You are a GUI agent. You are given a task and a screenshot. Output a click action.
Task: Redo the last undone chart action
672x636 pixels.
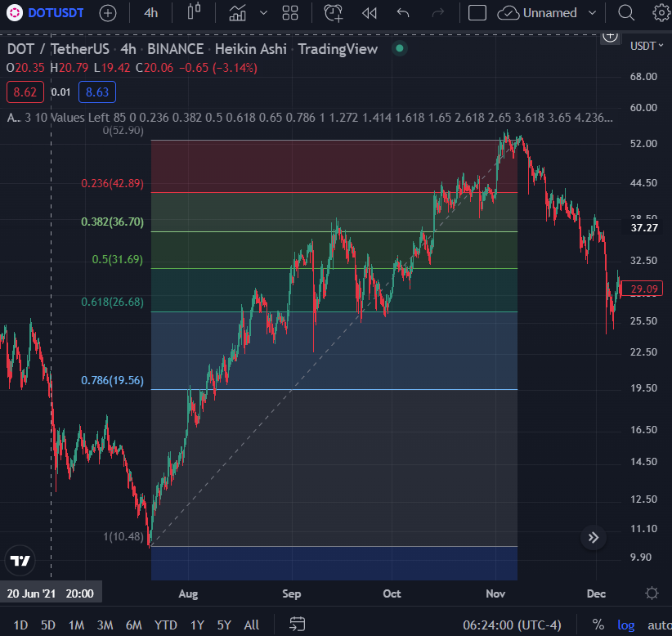(x=437, y=13)
